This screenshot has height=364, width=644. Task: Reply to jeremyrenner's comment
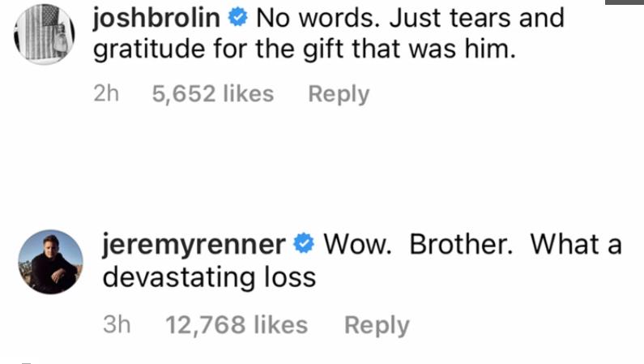click(376, 325)
